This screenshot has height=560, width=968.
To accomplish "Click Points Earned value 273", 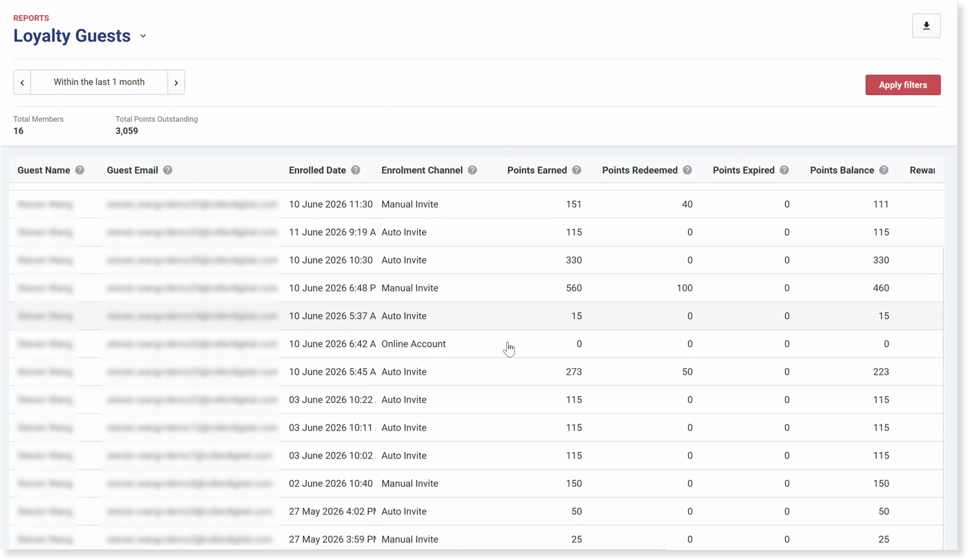I will (574, 372).
